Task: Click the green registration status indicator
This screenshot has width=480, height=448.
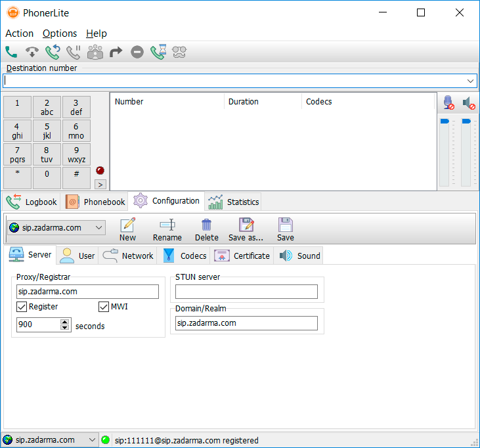Action: (105, 440)
